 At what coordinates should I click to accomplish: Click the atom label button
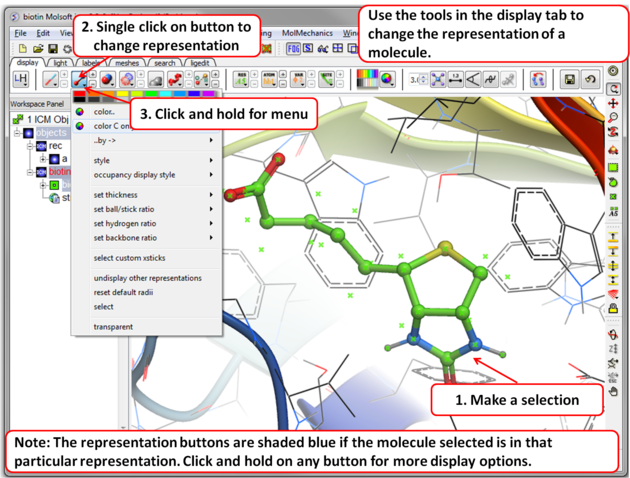tap(268, 79)
